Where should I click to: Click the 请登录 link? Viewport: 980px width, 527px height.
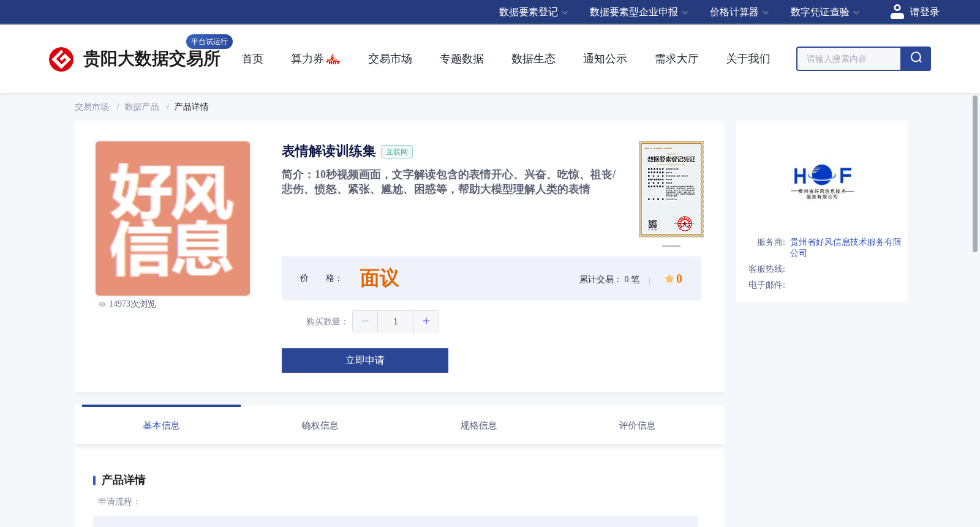pos(924,12)
